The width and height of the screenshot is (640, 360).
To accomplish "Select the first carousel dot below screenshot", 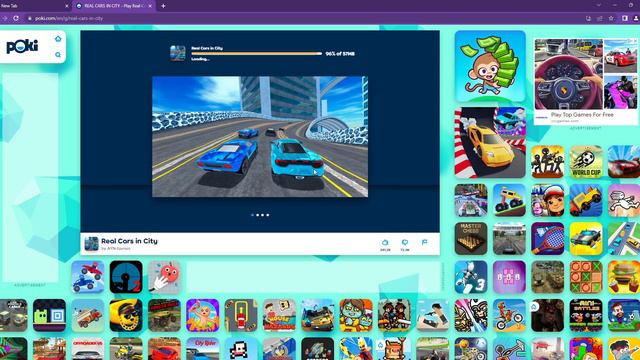I will point(253,215).
